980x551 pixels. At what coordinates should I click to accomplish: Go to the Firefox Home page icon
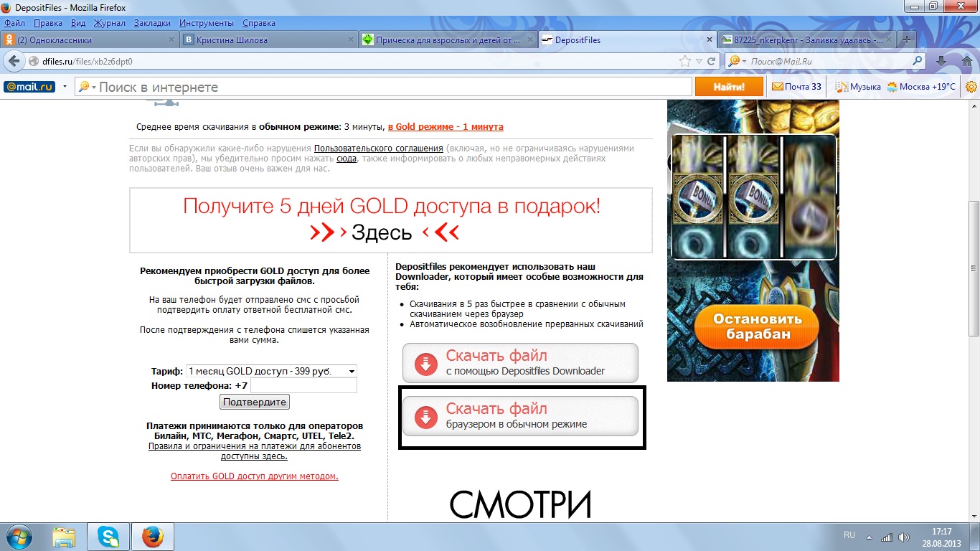966,61
